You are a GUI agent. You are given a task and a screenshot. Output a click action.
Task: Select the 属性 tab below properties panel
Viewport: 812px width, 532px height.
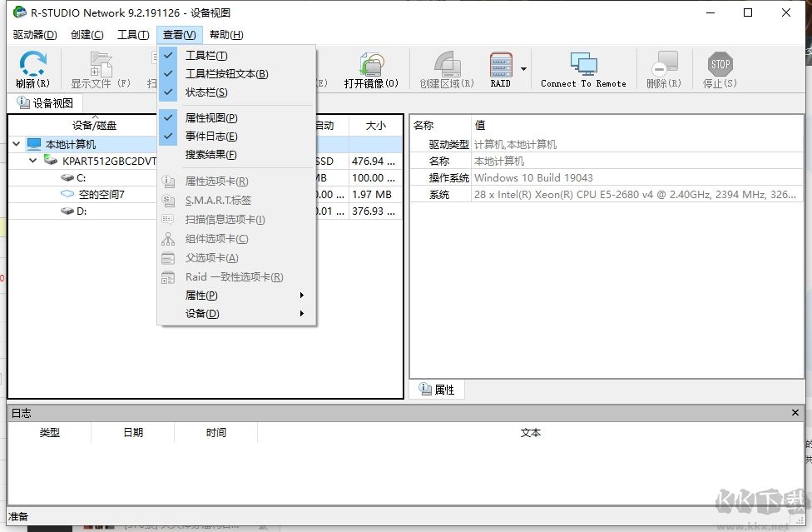[x=437, y=389]
